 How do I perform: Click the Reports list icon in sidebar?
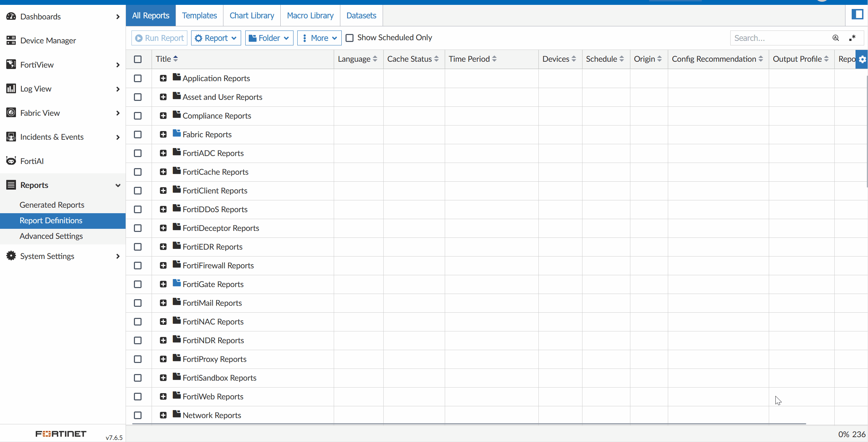11,185
